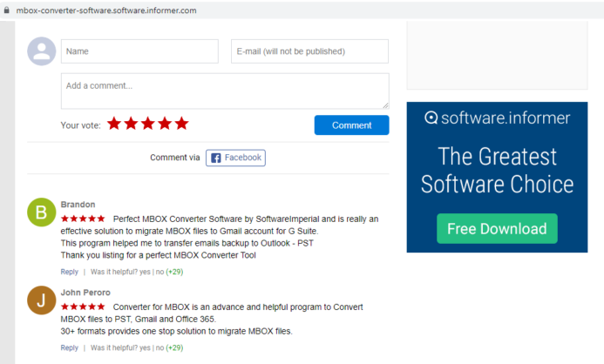Select the first vote star

click(114, 124)
